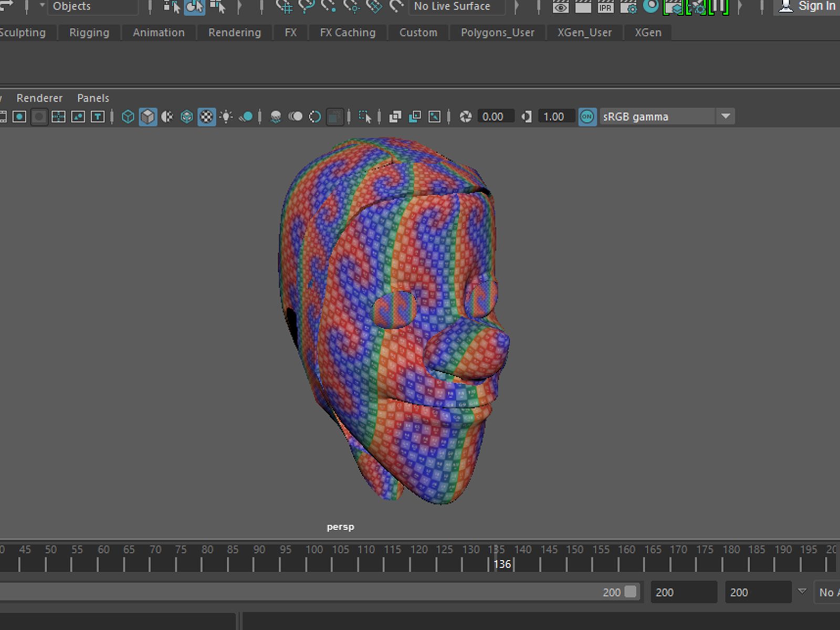Click the IPR render icon
Screen dimensions: 840x630
[605, 7]
